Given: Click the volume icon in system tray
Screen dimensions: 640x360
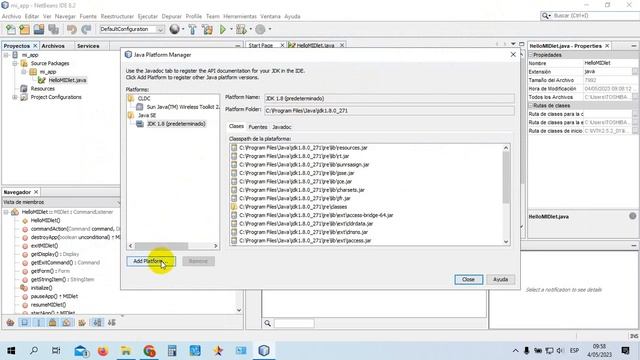Looking at the screenshot, I should pos(560,351).
